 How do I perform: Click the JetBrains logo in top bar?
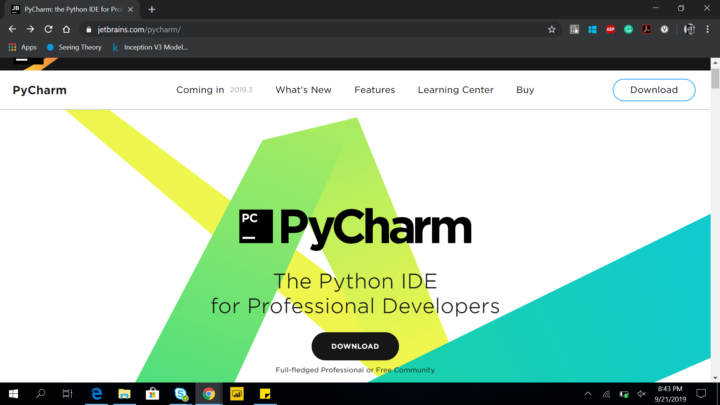[36, 63]
